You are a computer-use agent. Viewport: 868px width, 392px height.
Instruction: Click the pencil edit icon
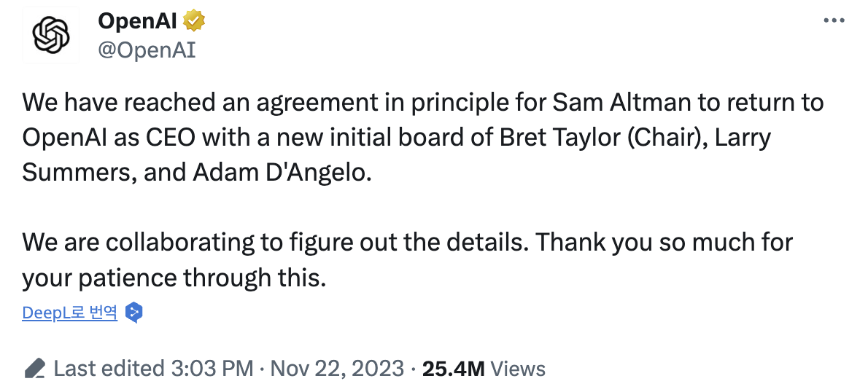click(x=34, y=369)
